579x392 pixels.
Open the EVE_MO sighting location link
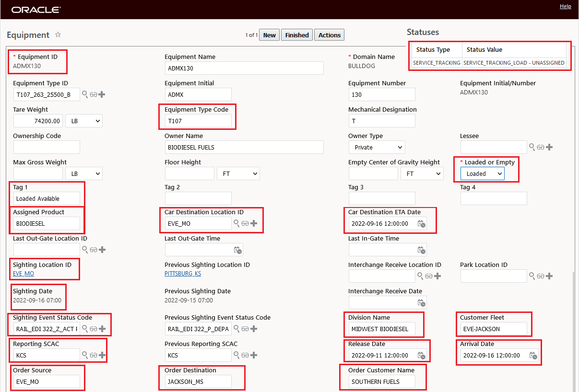point(24,274)
